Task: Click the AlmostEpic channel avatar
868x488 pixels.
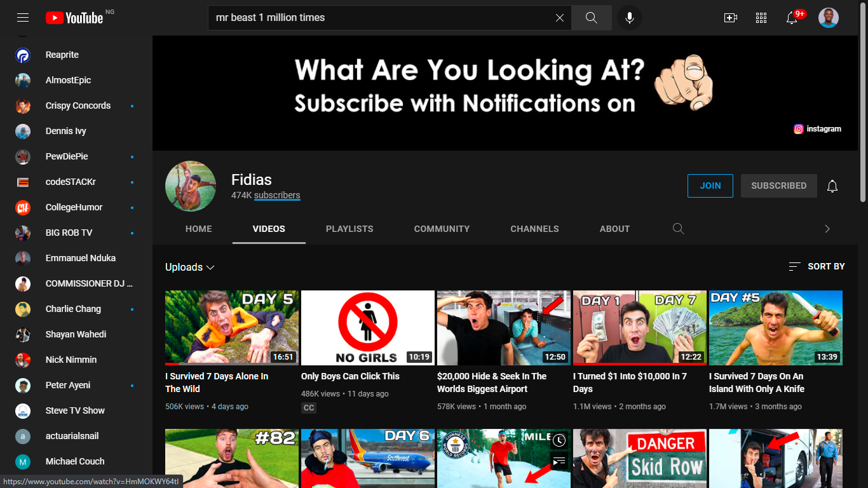Action: click(x=23, y=81)
